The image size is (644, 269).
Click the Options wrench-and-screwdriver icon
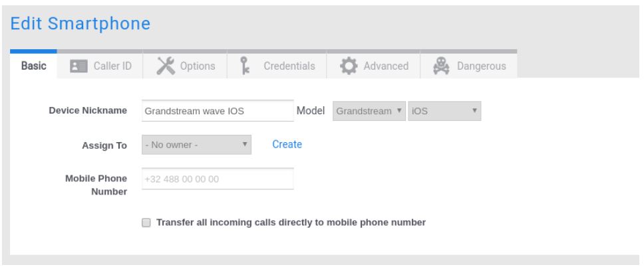point(166,66)
